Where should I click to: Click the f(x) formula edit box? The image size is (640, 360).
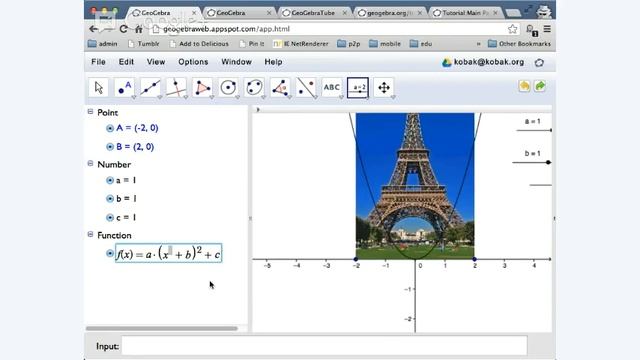(x=169, y=253)
